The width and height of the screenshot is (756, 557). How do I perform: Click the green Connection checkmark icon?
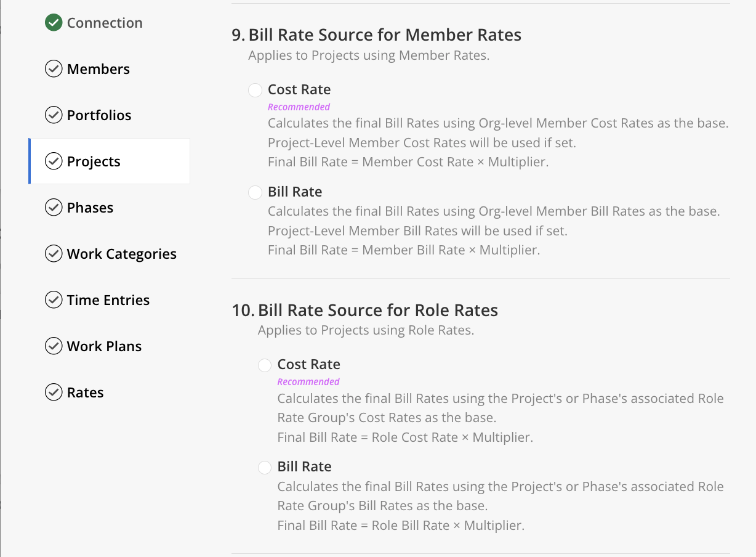[x=54, y=23]
